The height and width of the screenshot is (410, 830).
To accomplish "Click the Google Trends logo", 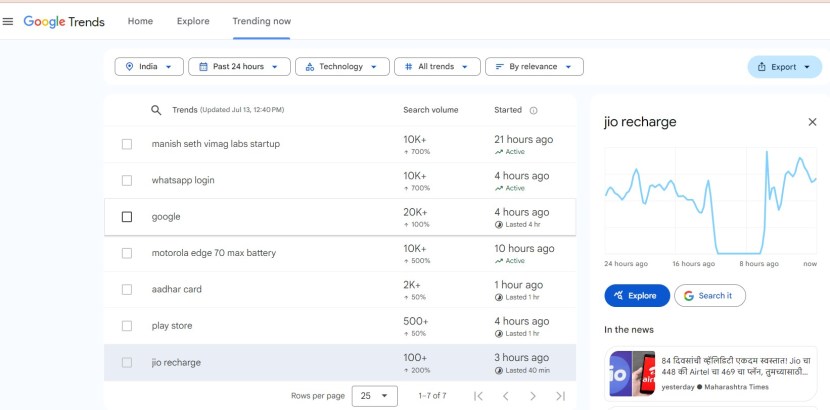I will tap(64, 22).
